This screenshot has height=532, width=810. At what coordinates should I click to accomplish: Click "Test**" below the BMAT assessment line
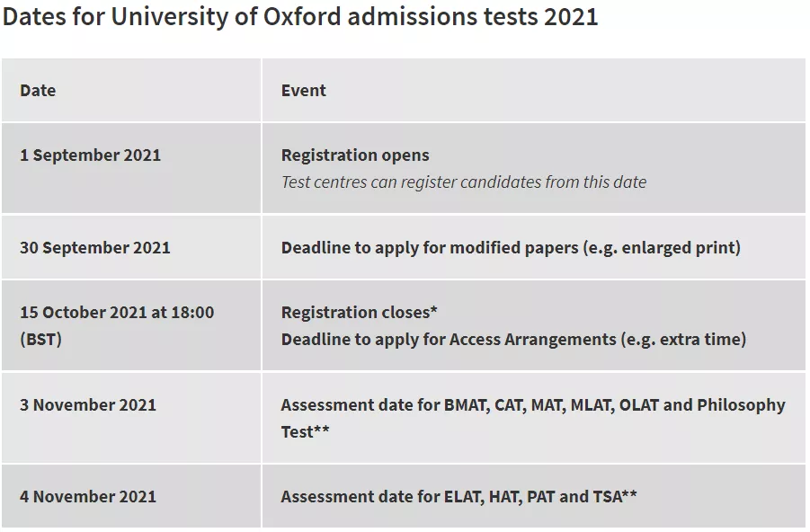click(305, 432)
